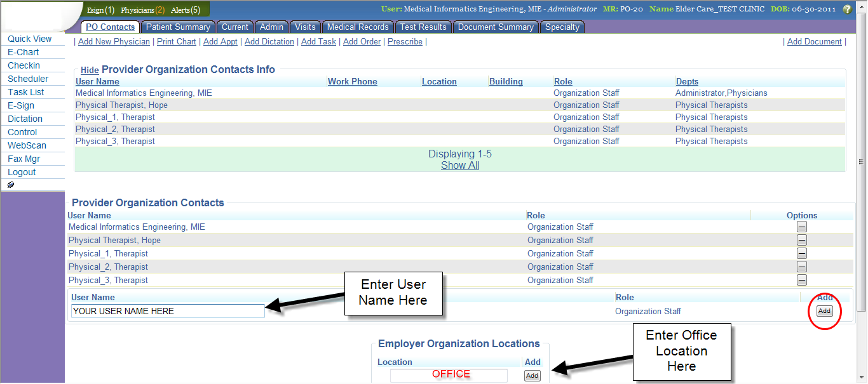Remove Physical_1, Therapist using minus icon

[802, 253]
